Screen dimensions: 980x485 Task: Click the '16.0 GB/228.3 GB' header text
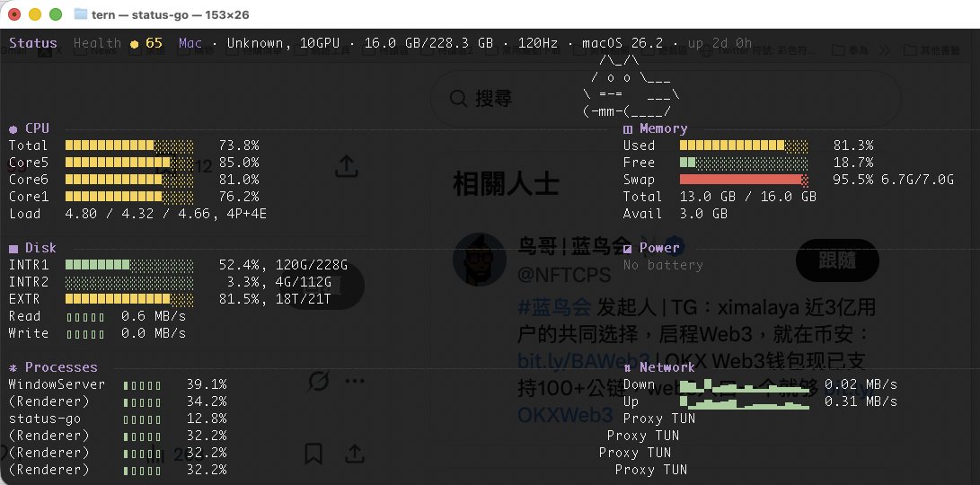[428, 43]
